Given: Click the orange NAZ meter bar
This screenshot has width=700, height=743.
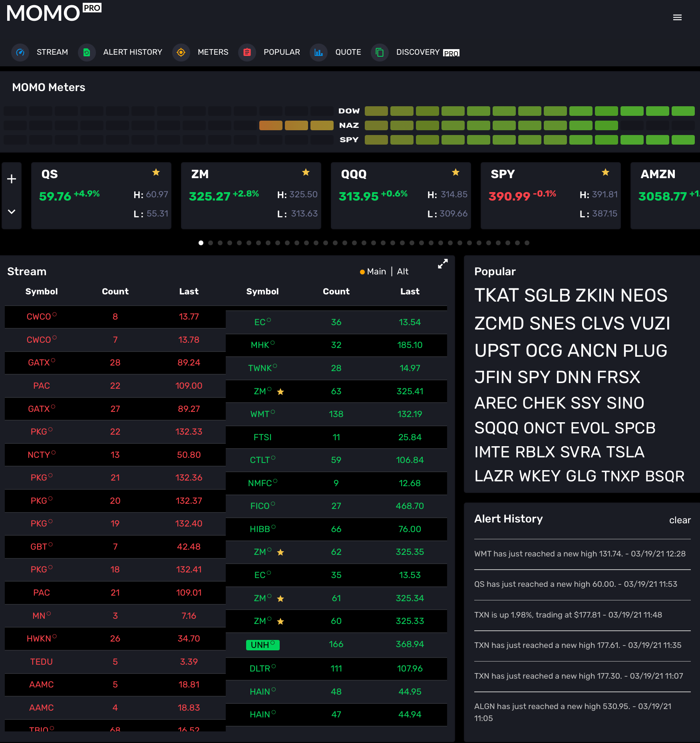Looking at the screenshot, I should [x=270, y=125].
